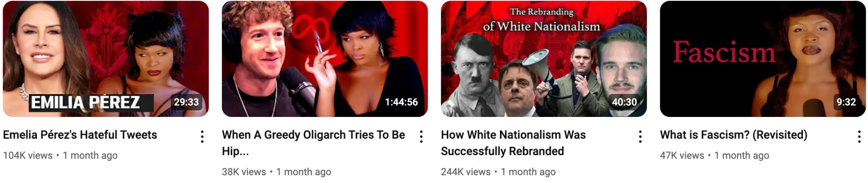This screenshot has height=183, width=868.
Task: Click the 38K views metadata line
Action: tap(276, 172)
